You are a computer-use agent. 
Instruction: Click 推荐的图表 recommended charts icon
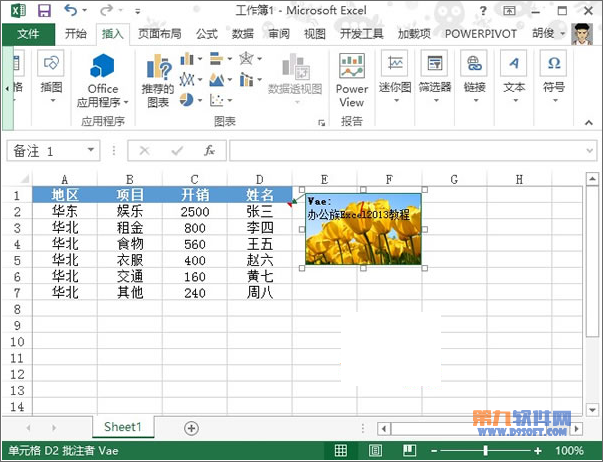click(158, 80)
